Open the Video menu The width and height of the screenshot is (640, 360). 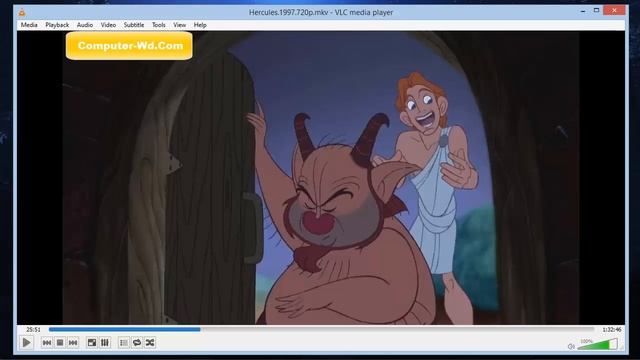tap(108, 25)
